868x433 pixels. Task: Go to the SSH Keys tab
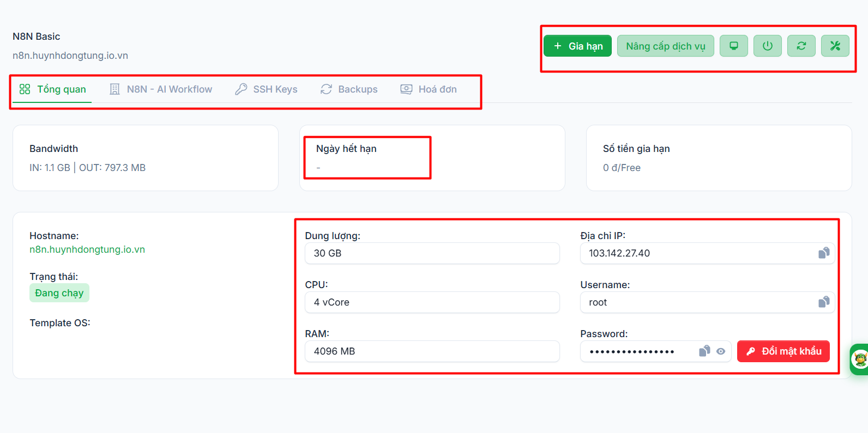tap(267, 89)
